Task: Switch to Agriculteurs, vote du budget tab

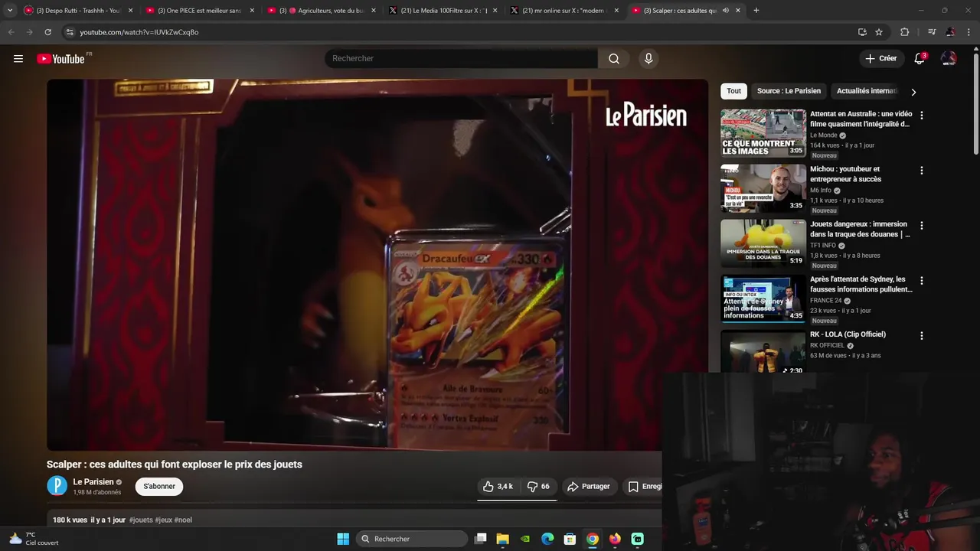Action: pos(320,11)
